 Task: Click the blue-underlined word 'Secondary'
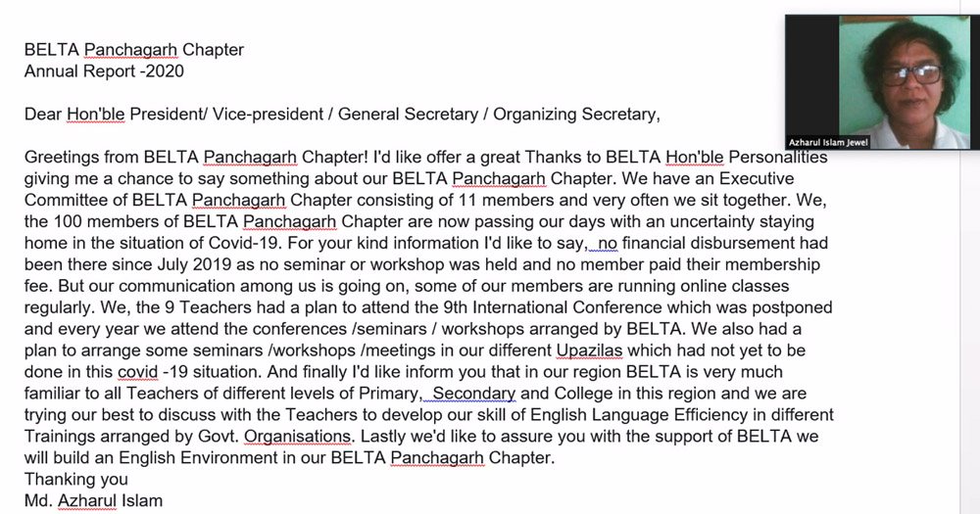[473, 394]
